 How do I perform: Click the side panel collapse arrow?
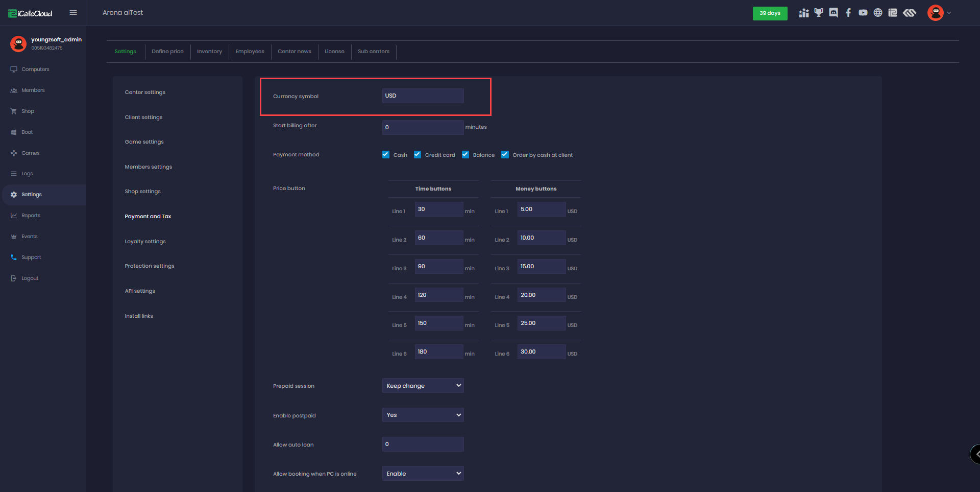pyautogui.click(x=976, y=454)
